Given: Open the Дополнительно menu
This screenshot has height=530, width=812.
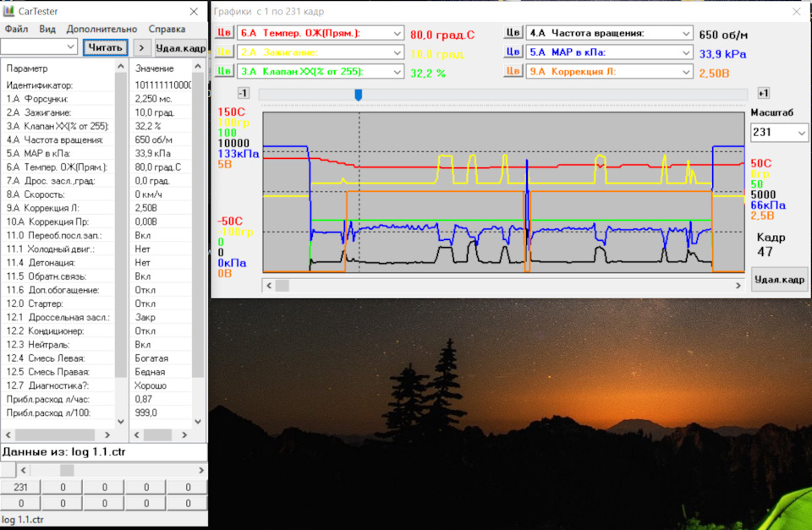Looking at the screenshot, I should (101, 29).
